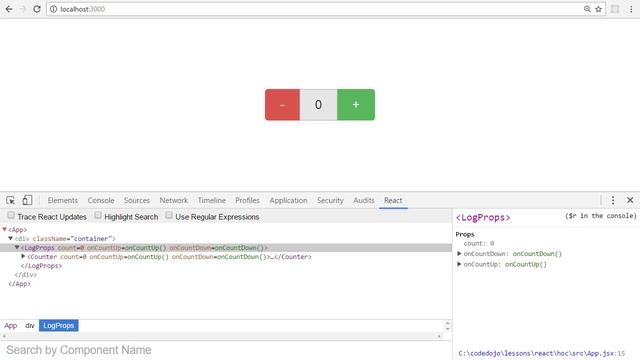Viewport: 640px width, 360px height.
Task: Enable Trace React Updates checkbox
Action: (11, 215)
